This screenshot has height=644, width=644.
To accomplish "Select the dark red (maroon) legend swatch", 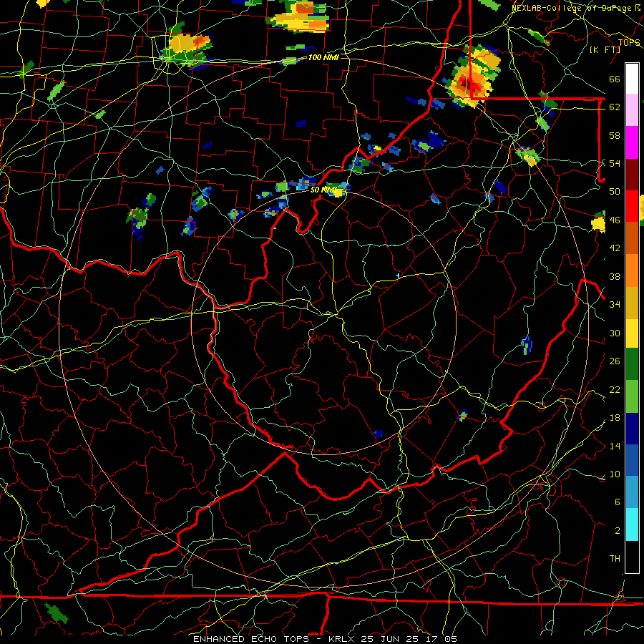I will coord(632,174).
